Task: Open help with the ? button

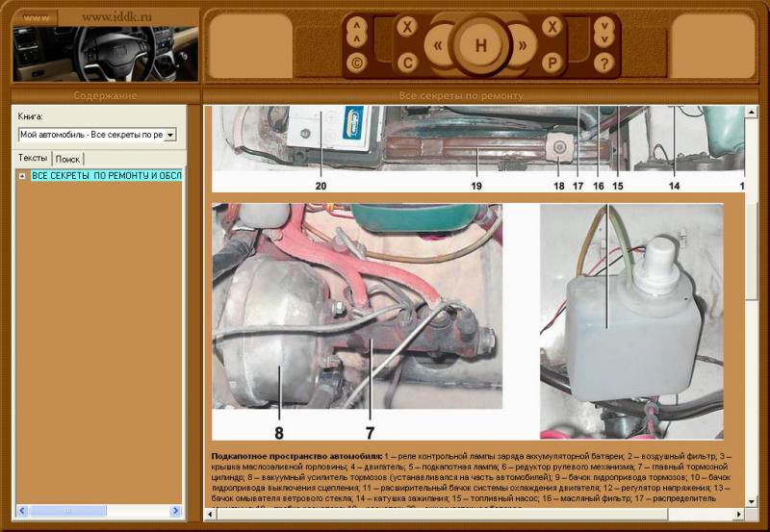Action: point(603,63)
